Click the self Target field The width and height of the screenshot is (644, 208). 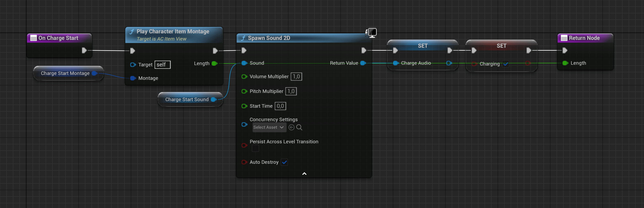pos(163,65)
